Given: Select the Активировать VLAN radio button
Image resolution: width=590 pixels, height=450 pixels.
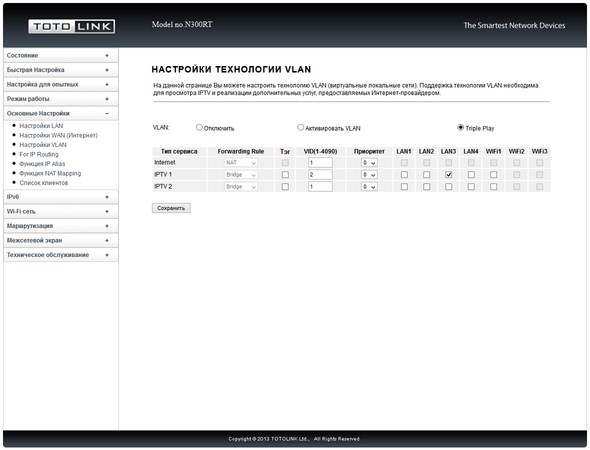Looking at the screenshot, I should tap(300, 128).
